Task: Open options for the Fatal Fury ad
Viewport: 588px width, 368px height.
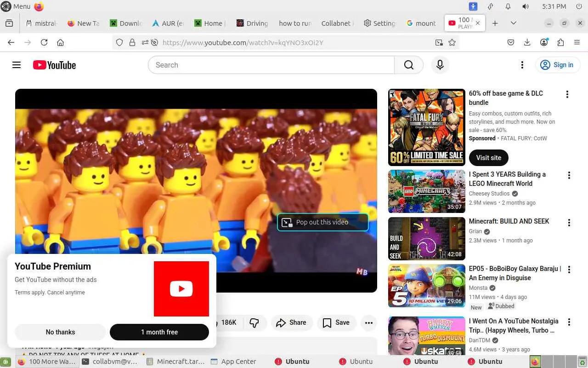Action: point(567,94)
